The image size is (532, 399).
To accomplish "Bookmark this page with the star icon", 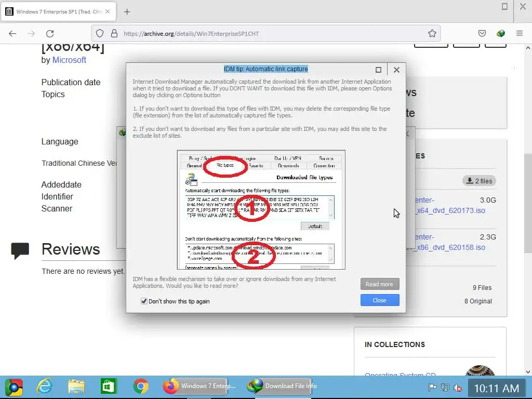I will 432,33.
